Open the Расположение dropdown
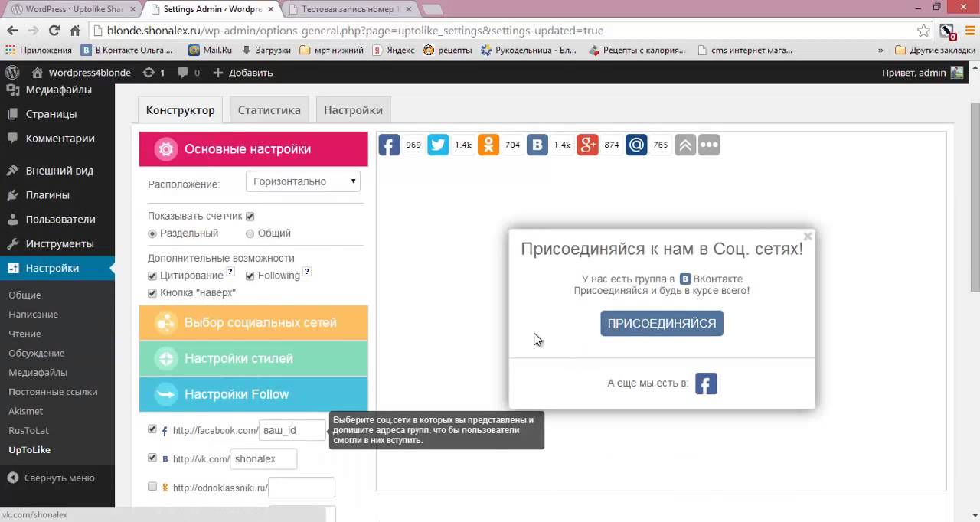 click(303, 181)
